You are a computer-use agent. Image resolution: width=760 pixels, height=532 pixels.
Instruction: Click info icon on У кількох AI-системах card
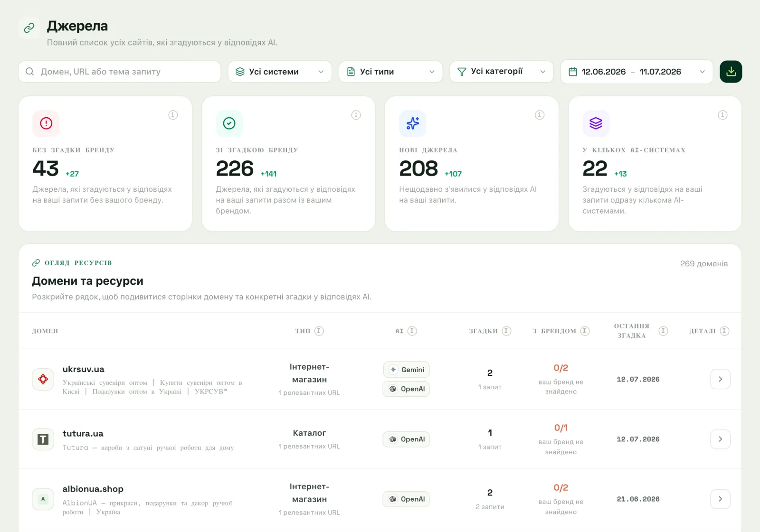pyautogui.click(x=722, y=115)
